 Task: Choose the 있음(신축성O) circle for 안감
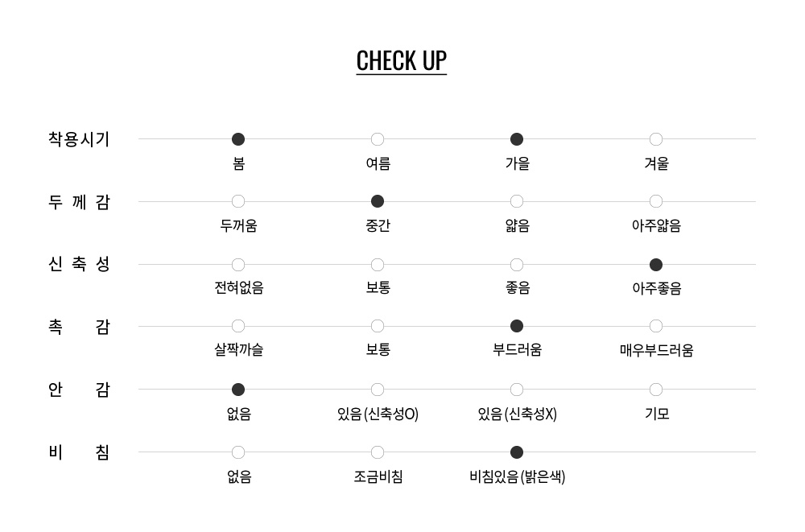[378, 390]
